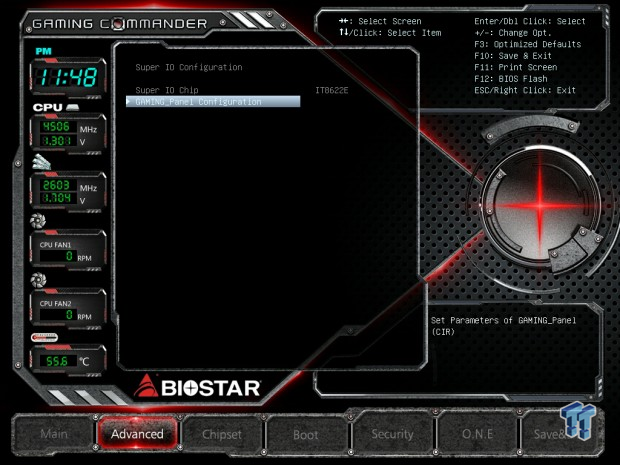Click the CPU FAN2 RPM readout
The width and height of the screenshot is (620, 465).
(x=58, y=315)
